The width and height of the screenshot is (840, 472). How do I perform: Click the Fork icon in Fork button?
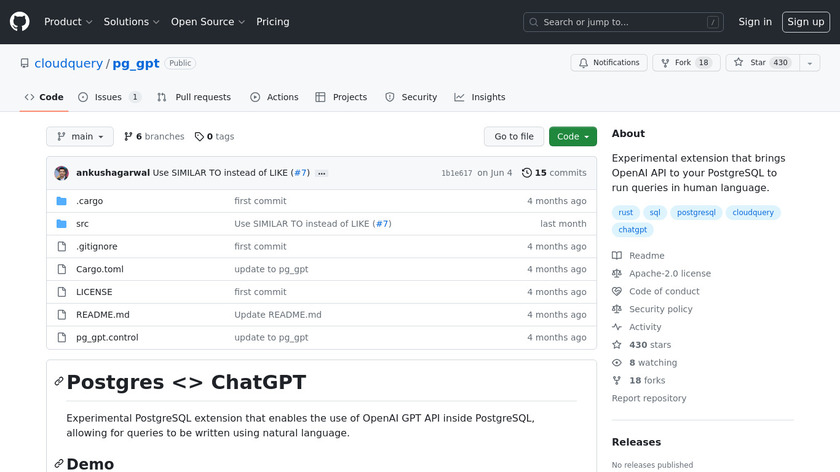click(665, 63)
